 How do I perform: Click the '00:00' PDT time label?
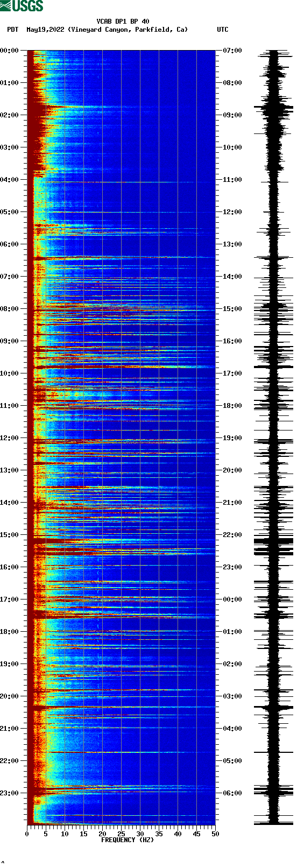pyautogui.click(x=10, y=51)
